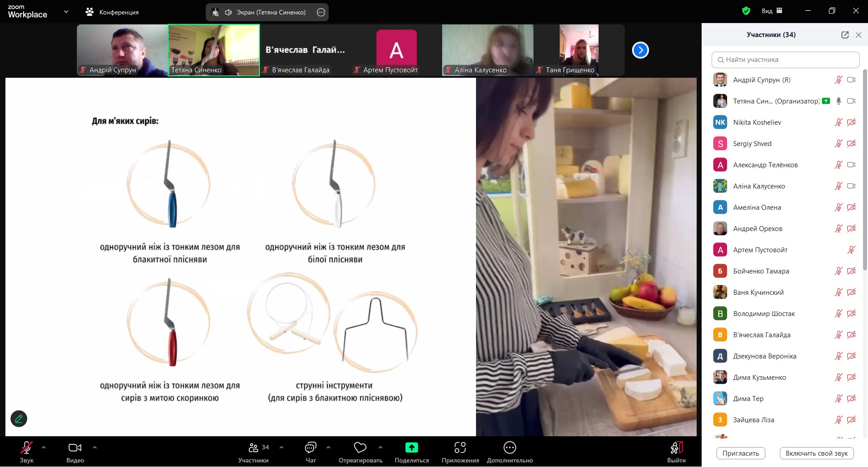Click the Invite button
The width and height of the screenshot is (868, 467).
[741, 453]
